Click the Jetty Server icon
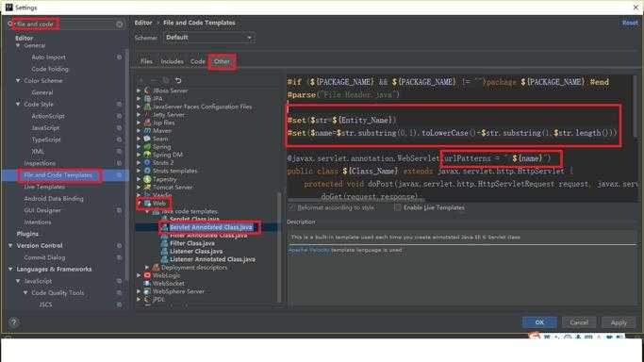The image size is (644, 362). [x=147, y=114]
